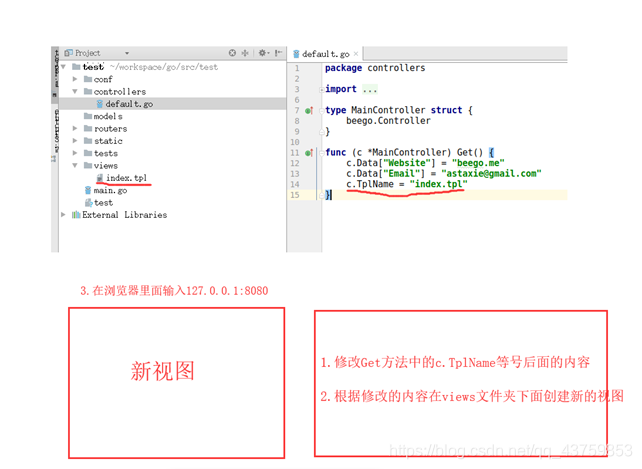Click the "astaxie@gmail.com" string

pyautogui.click(x=491, y=174)
